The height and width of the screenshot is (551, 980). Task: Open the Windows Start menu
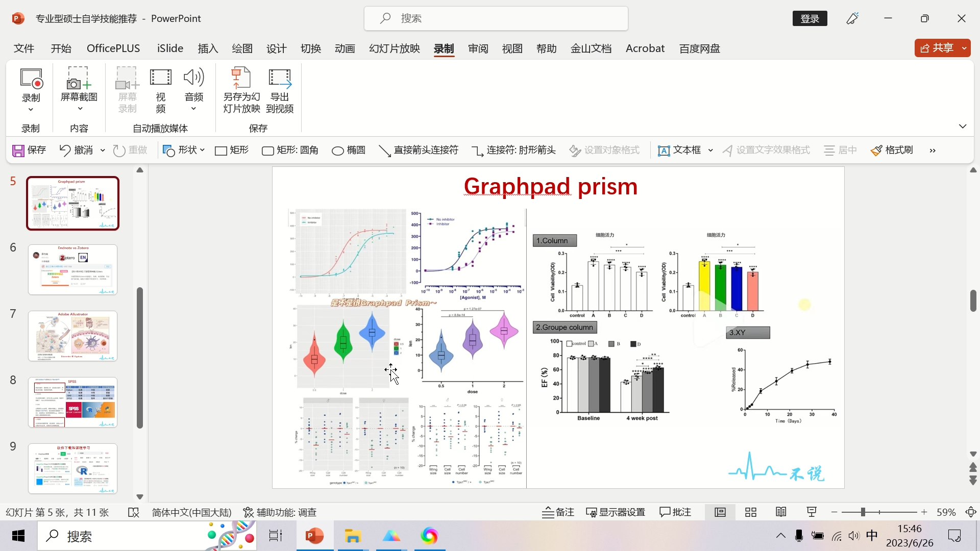point(18,536)
